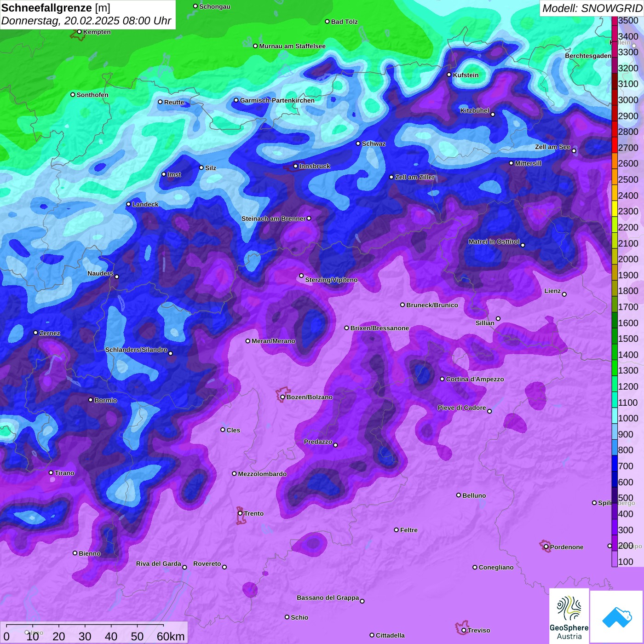Click the 'Tirano' label
This screenshot has height=644, width=644.
[64, 473]
